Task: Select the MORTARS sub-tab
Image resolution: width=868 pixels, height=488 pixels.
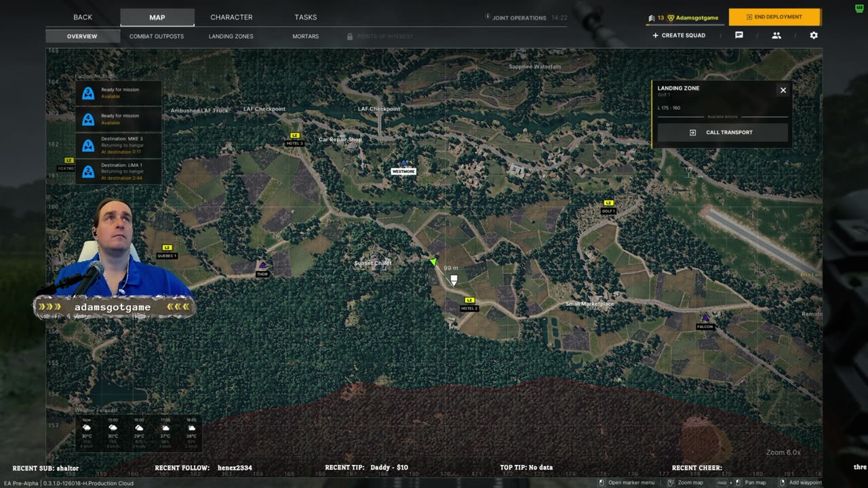Action: pos(306,36)
